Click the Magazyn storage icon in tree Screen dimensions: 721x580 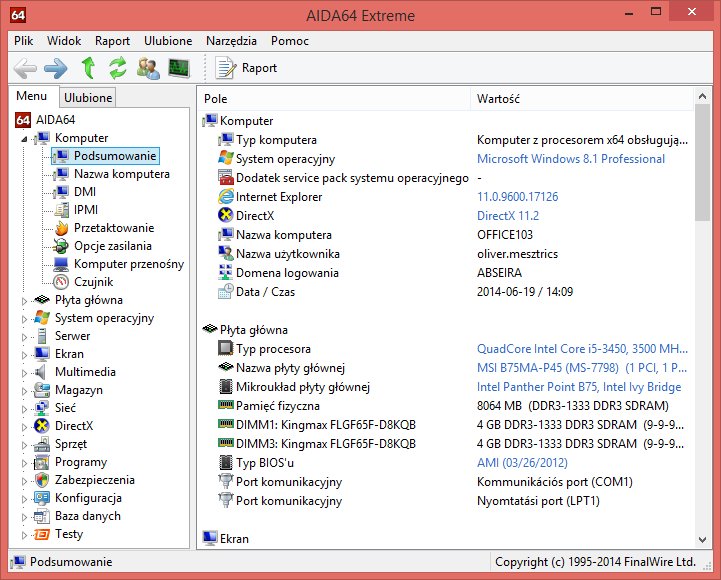42,390
